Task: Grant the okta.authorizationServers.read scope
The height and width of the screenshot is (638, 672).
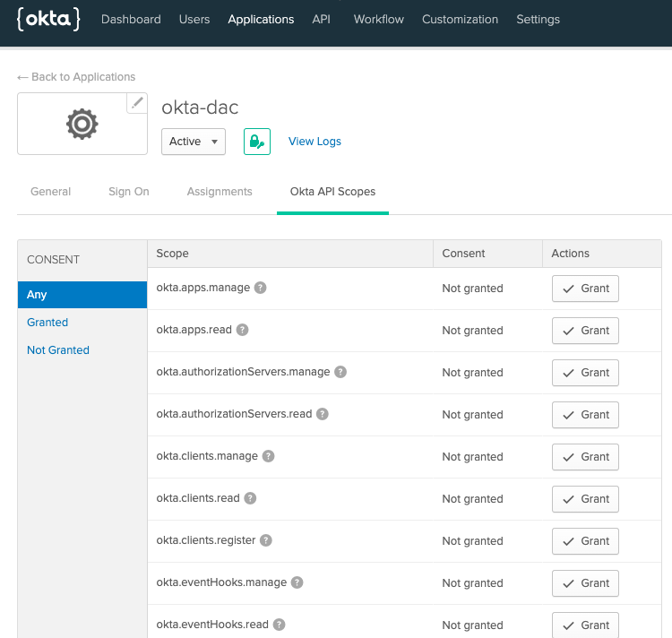Action: pos(585,415)
